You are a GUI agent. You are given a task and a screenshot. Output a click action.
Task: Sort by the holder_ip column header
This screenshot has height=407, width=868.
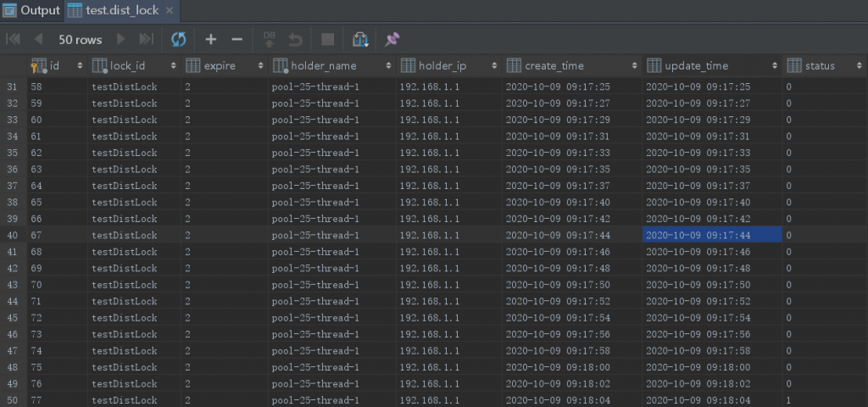(x=448, y=66)
